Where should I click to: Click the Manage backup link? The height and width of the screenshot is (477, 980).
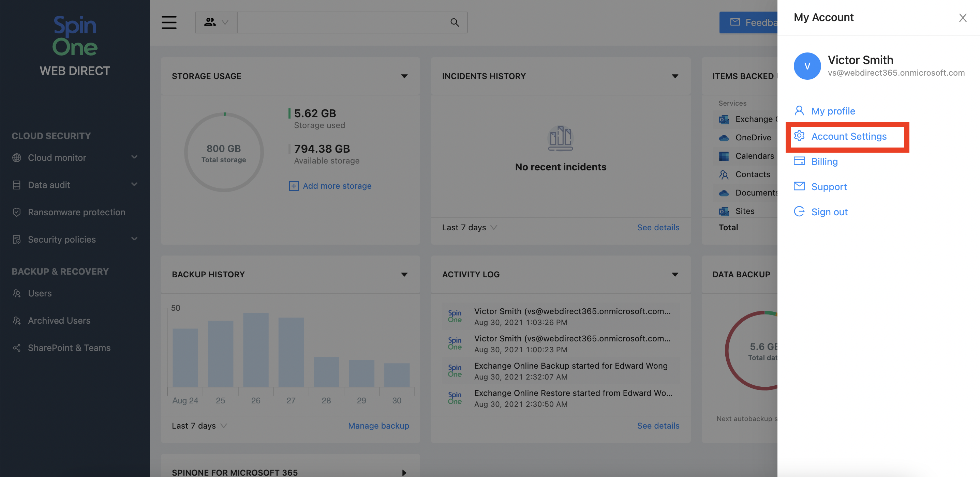(x=378, y=426)
